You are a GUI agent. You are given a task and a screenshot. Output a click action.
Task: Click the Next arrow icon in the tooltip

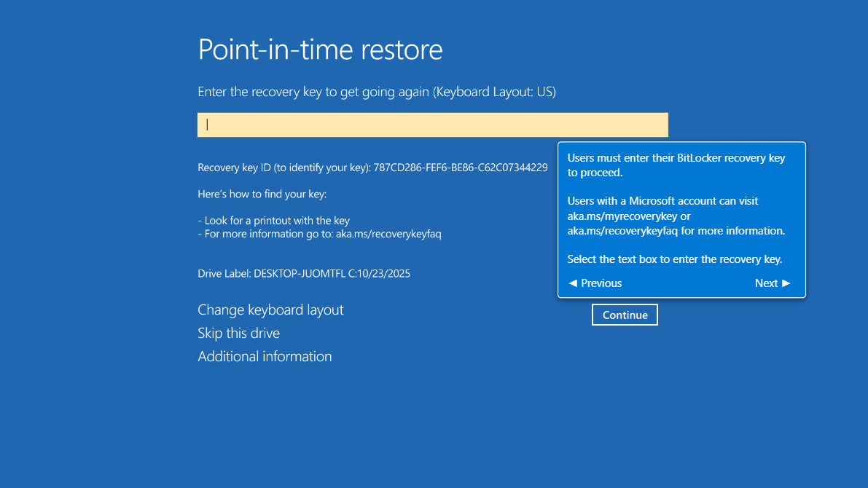point(789,283)
